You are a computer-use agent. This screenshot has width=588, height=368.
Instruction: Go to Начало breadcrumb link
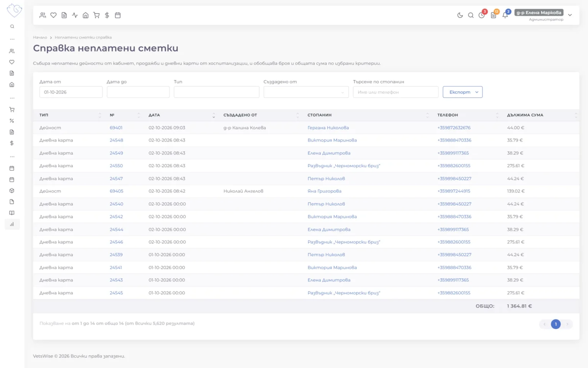40,38
